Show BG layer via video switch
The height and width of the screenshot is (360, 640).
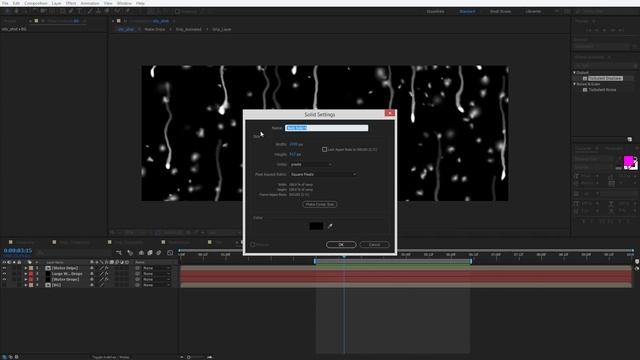coord(4,285)
